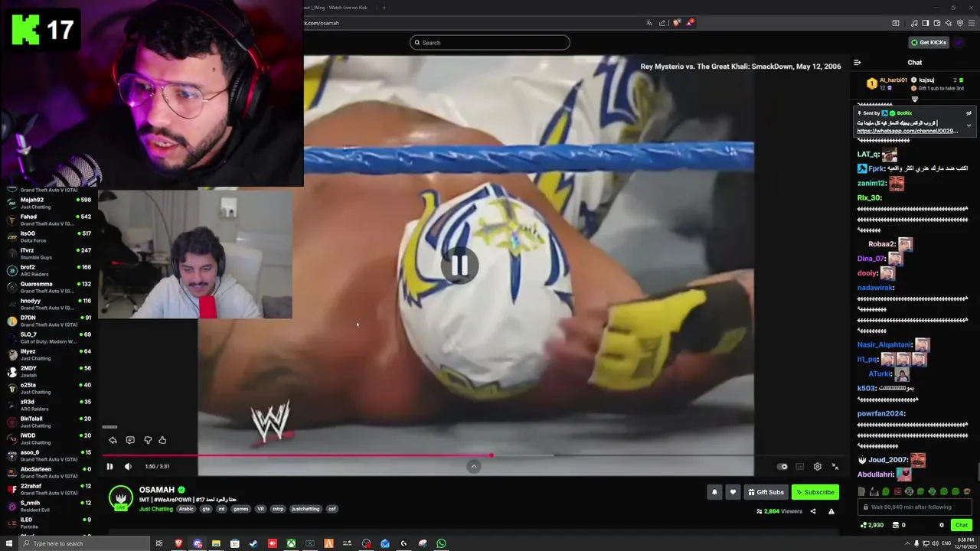This screenshot has width=980, height=551.
Task: Click the Get KICKs button
Action: (x=929, y=42)
